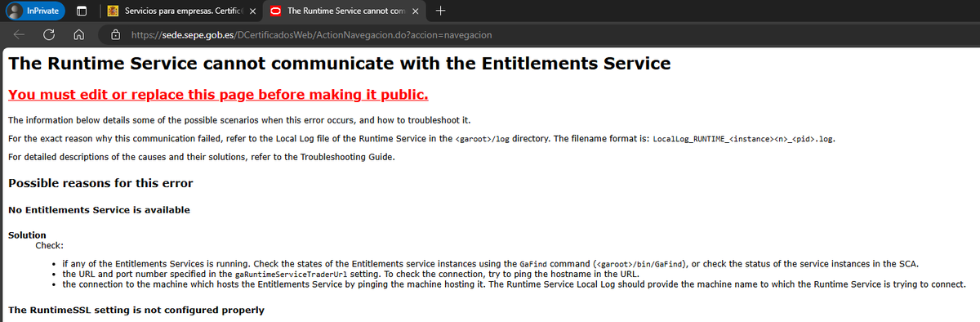980x322 pixels.
Task: Open a new tab with plus button
Action: point(441,11)
